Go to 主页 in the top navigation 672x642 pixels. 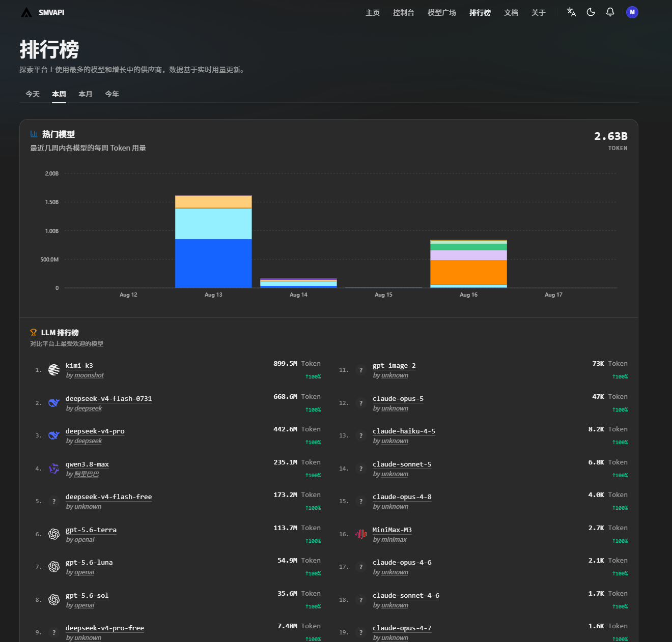[373, 13]
